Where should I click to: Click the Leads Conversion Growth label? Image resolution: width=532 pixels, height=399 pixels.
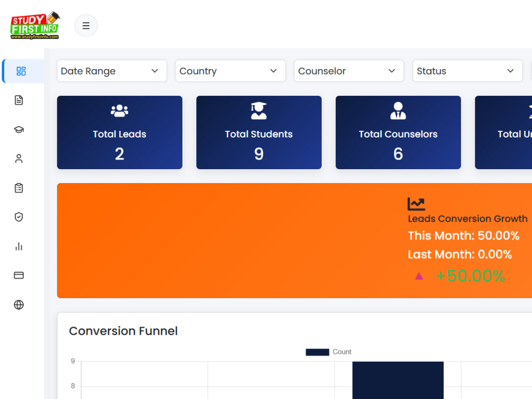(x=468, y=219)
